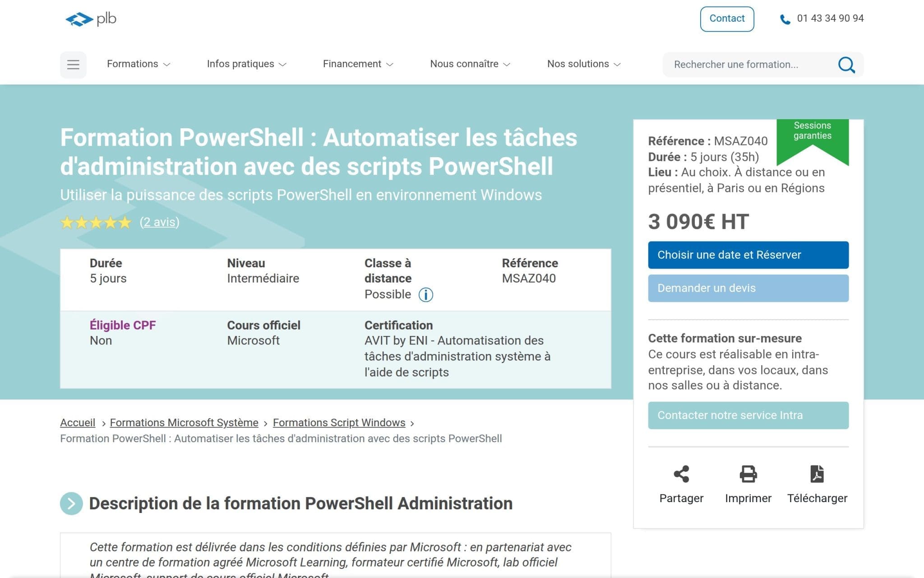924x578 pixels.
Task: Click the search magnifier icon
Action: coord(846,65)
